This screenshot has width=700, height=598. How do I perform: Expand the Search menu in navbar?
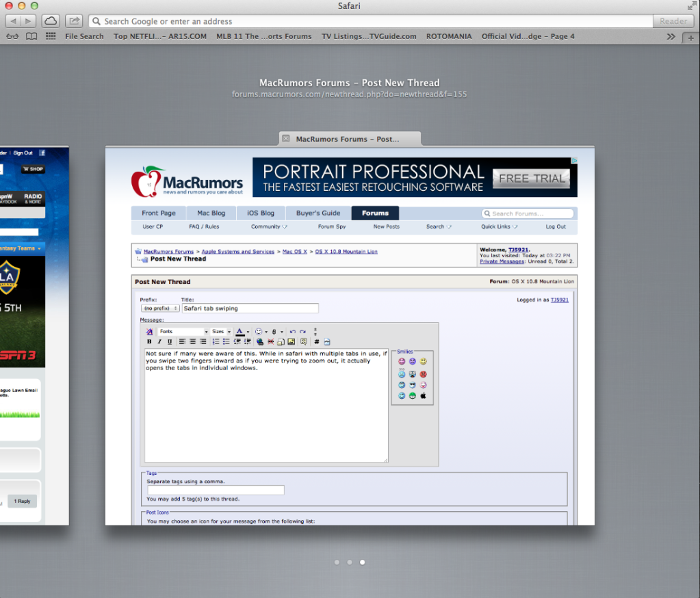point(439,226)
